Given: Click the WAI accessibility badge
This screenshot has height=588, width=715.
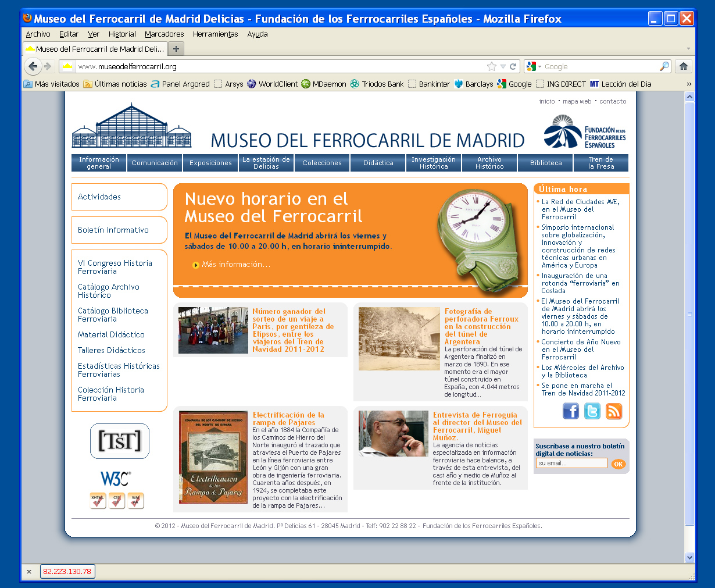Looking at the screenshot, I should pyautogui.click(x=136, y=500).
